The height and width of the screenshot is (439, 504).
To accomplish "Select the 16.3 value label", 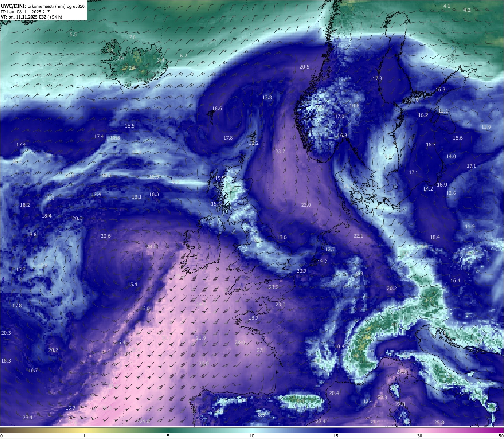I will pyautogui.click(x=440, y=89).
